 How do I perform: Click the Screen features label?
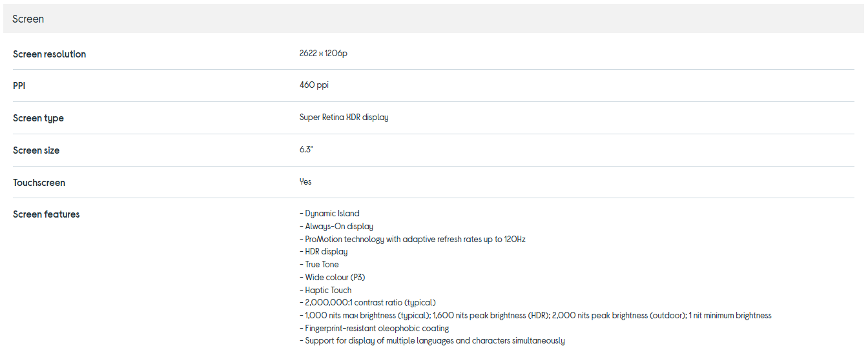pyautogui.click(x=46, y=214)
